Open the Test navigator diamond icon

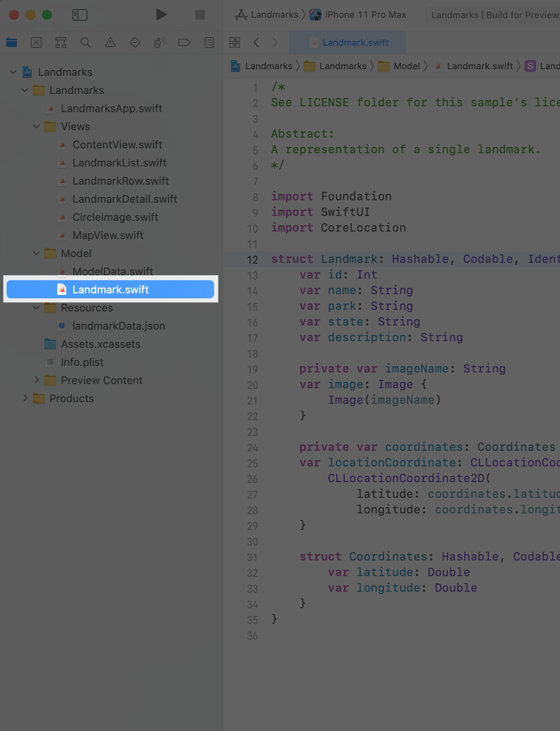[x=135, y=42]
